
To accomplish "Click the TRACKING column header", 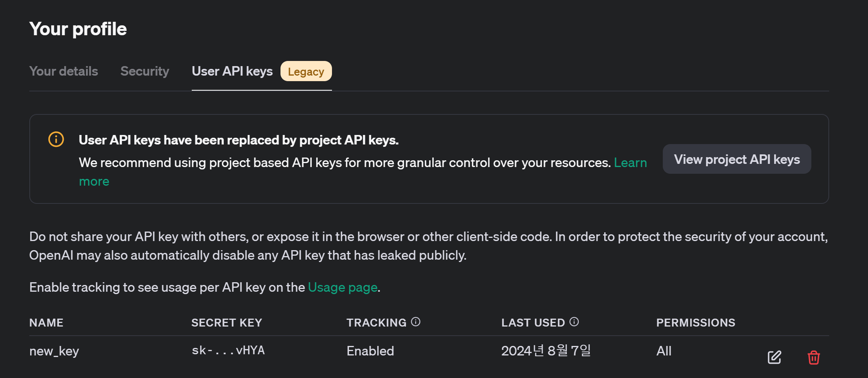I will pyautogui.click(x=376, y=323).
